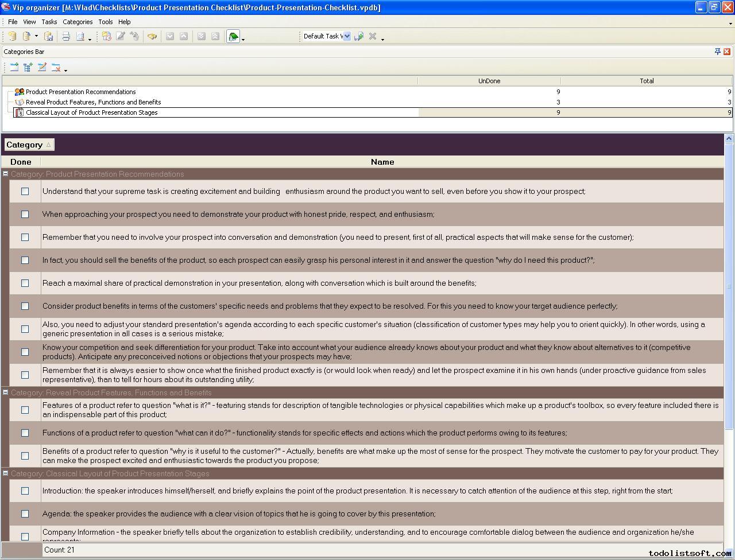The width and height of the screenshot is (735, 560).
Task: Tick the 'Functions of a product' task checkbox
Action: tap(25, 433)
